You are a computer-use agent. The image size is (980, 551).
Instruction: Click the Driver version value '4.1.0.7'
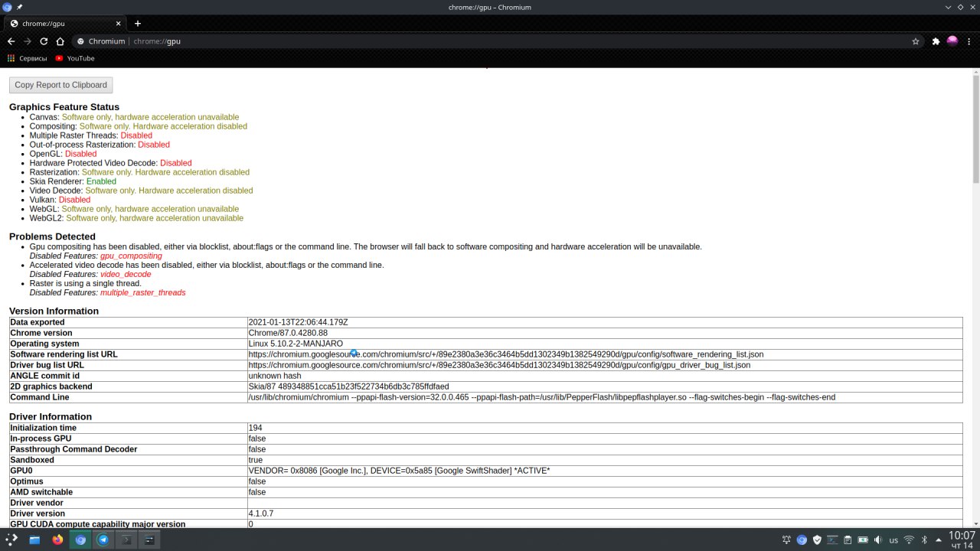(x=261, y=514)
